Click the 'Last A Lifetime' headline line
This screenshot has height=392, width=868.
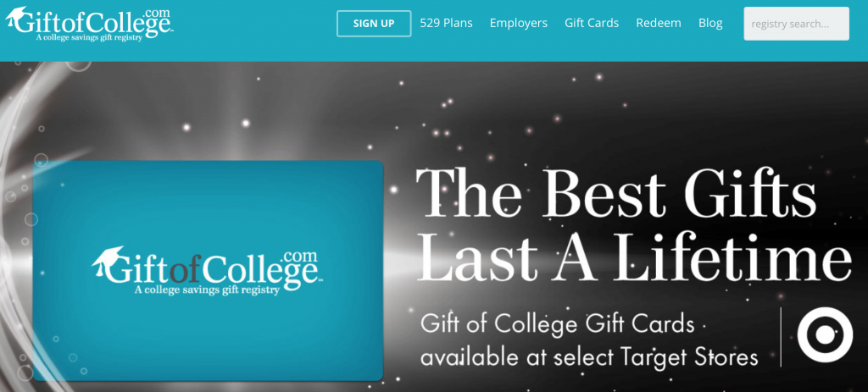click(634, 256)
